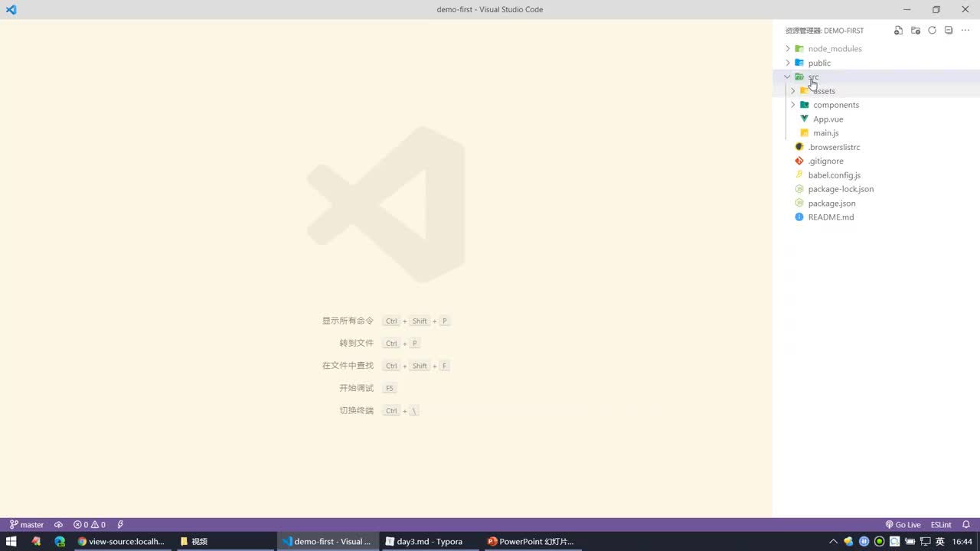Click the VS Code logo in title bar
Viewport: 980px width, 551px height.
point(11,9)
